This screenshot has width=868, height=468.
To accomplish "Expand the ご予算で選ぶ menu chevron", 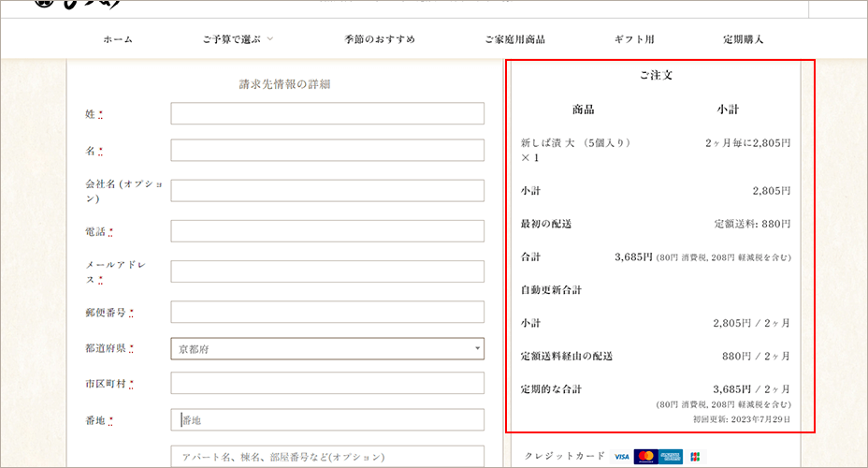I will click(x=270, y=39).
